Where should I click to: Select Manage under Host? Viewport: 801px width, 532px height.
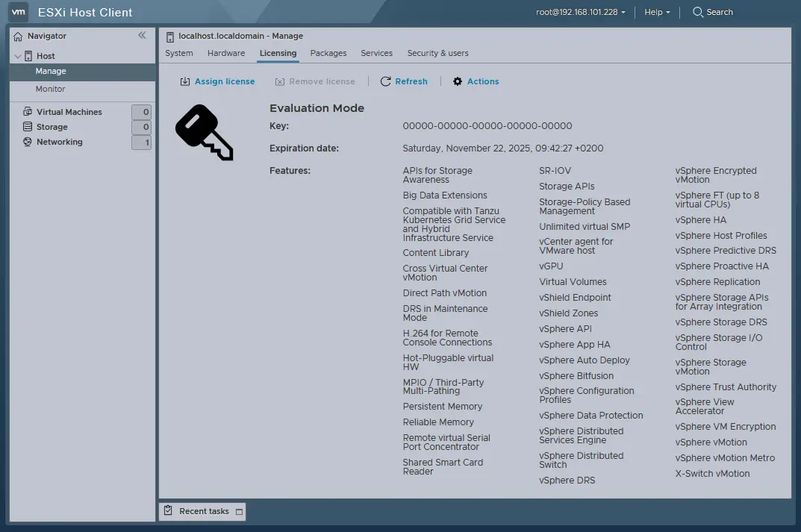pyautogui.click(x=82, y=72)
